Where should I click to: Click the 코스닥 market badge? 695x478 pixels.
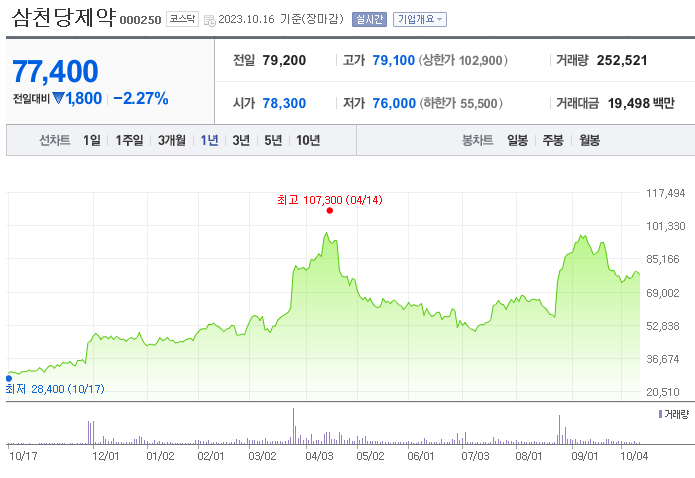pyautogui.click(x=182, y=19)
